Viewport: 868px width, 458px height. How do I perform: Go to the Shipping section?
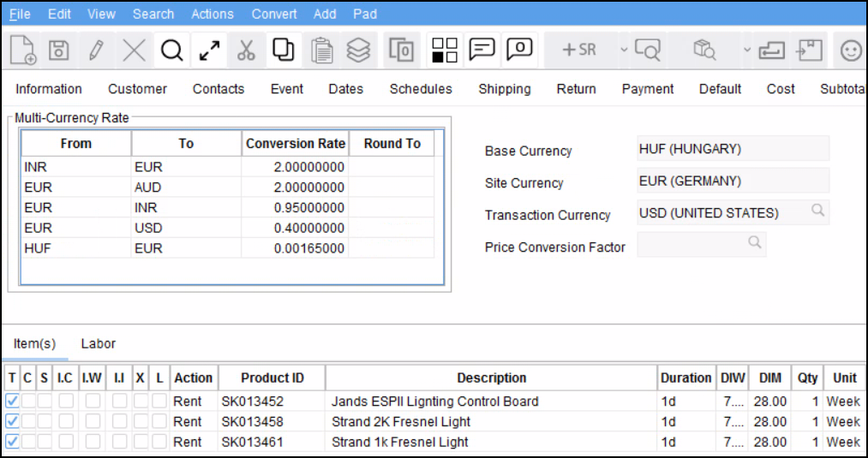tap(504, 89)
